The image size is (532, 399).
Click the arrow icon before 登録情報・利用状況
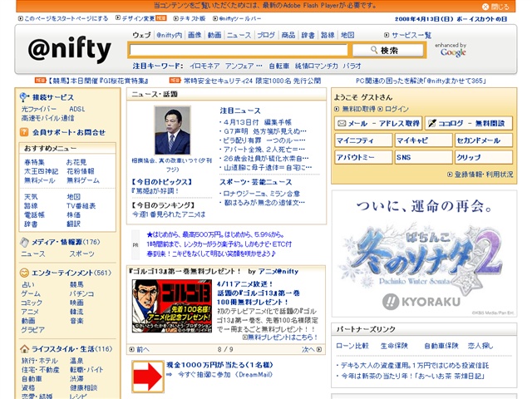pyautogui.click(x=450, y=175)
